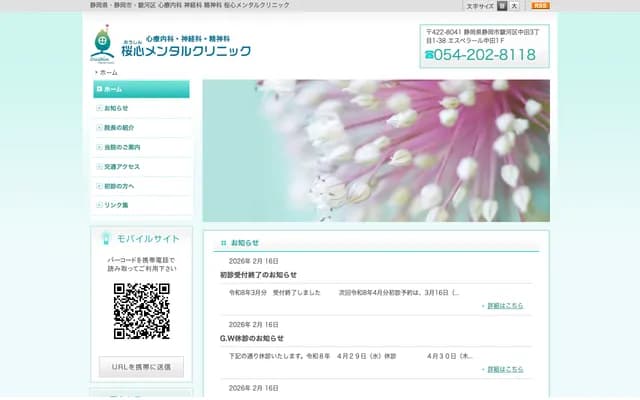The height and width of the screenshot is (400, 640).
Task: Set text size to large (大)
Action: pos(514,6)
